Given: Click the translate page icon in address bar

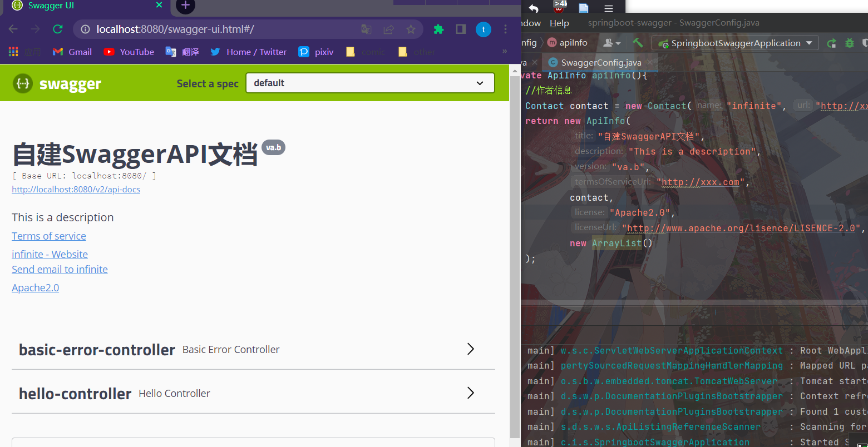Looking at the screenshot, I should 366,29.
